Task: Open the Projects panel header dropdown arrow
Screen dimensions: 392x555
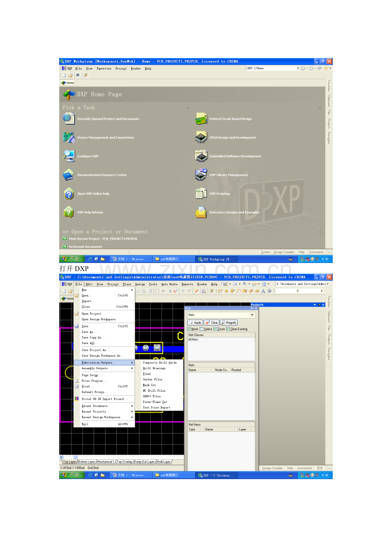Action: coord(315,305)
